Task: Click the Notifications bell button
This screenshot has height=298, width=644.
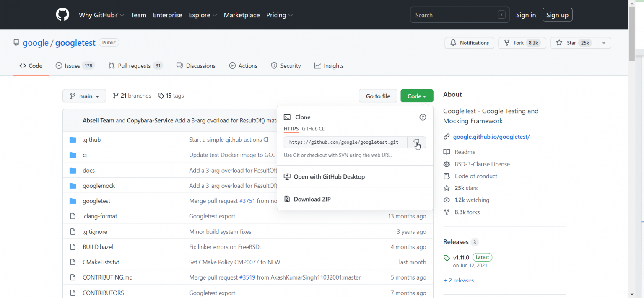Action: click(469, 43)
